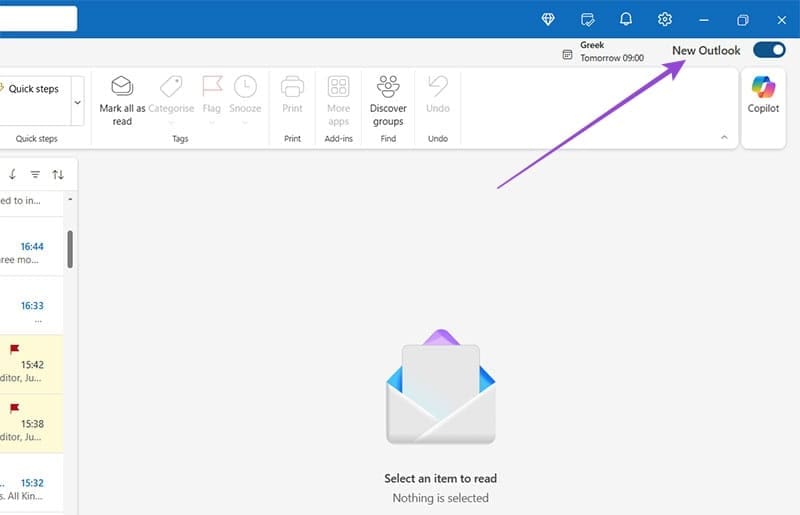800x515 pixels.
Task: Open the email received at 15:32
Action: [32, 483]
